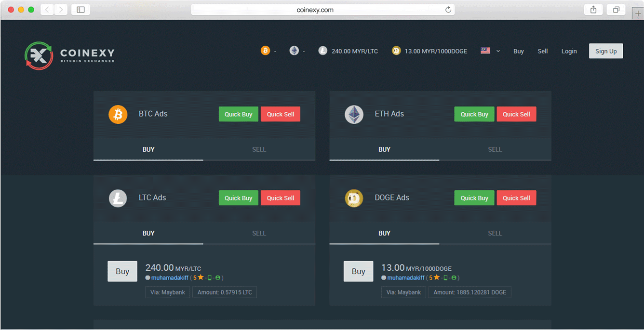Click the Coinexy logo in the header
This screenshot has width=644, height=330.
70,55
